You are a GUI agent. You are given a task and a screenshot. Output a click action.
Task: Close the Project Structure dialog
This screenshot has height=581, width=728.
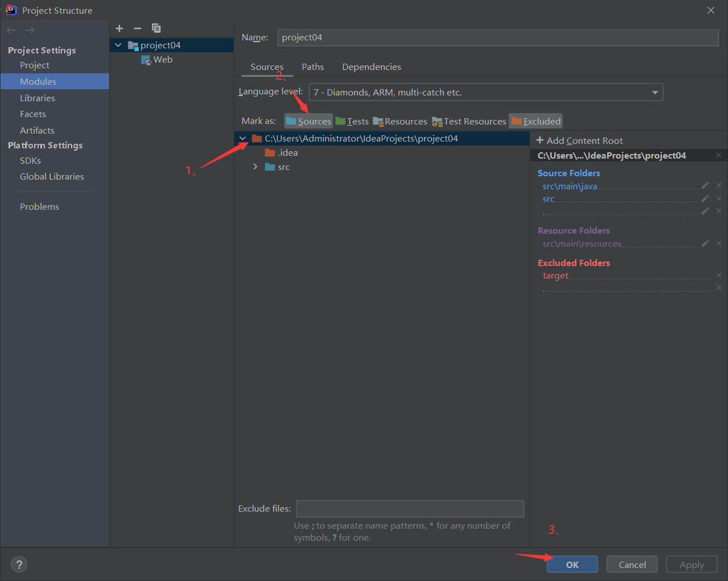[711, 10]
